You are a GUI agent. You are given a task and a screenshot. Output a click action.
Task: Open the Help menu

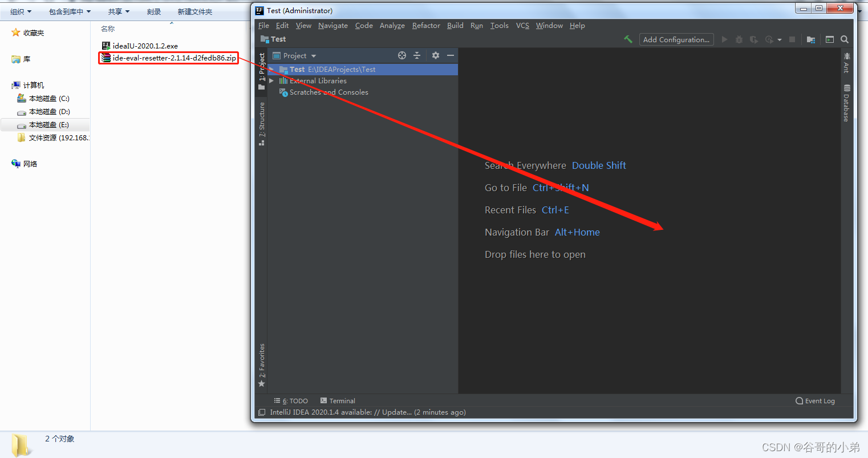(577, 25)
